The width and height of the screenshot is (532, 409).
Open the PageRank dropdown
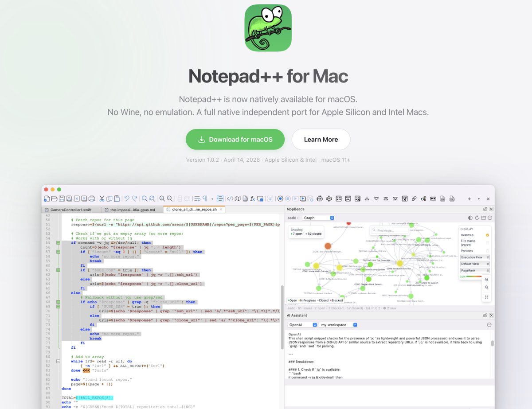pos(475,270)
